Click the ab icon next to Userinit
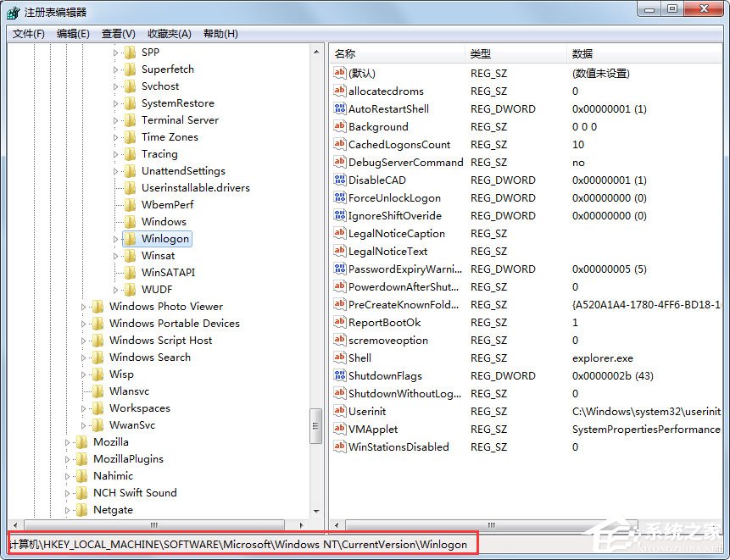730x560 pixels. tap(339, 411)
